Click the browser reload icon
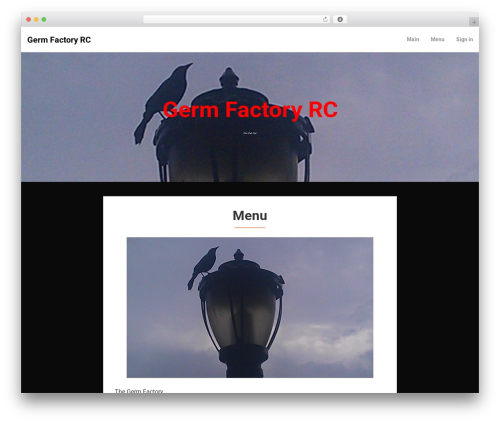 pyautogui.click(x=325, y=19)
